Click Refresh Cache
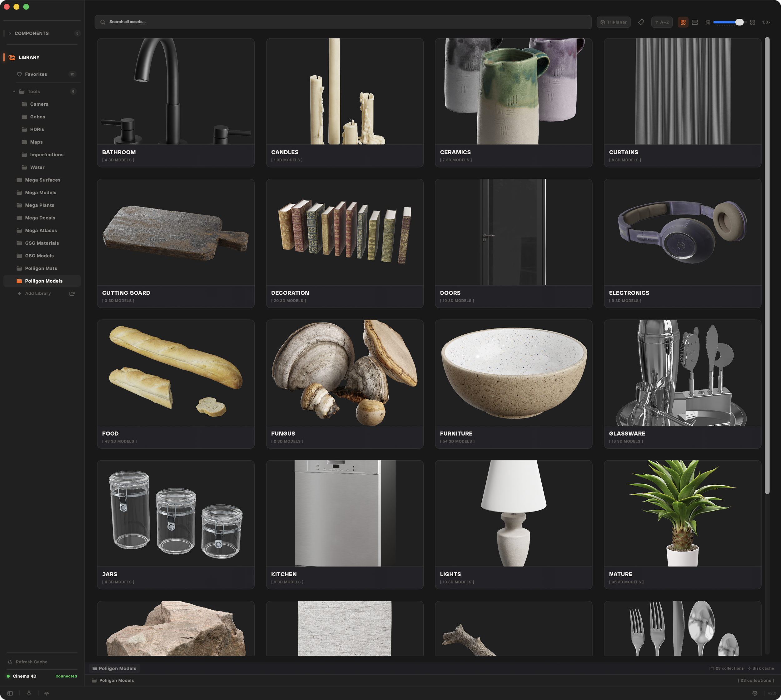This screenshot has height=700, width=781. point(32,662)
